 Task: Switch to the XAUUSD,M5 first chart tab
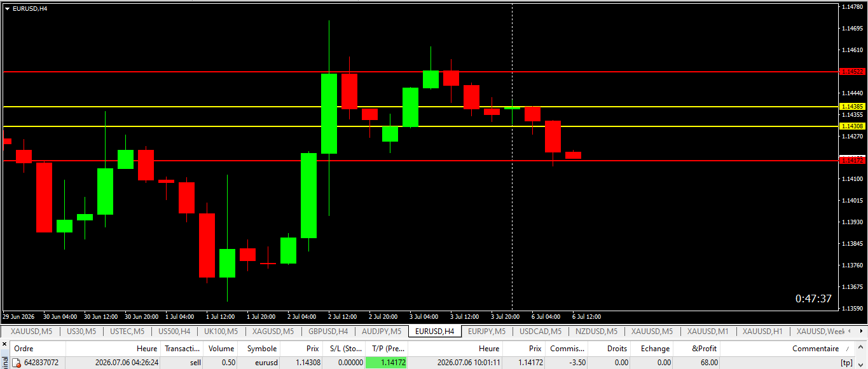pos(31,331)
